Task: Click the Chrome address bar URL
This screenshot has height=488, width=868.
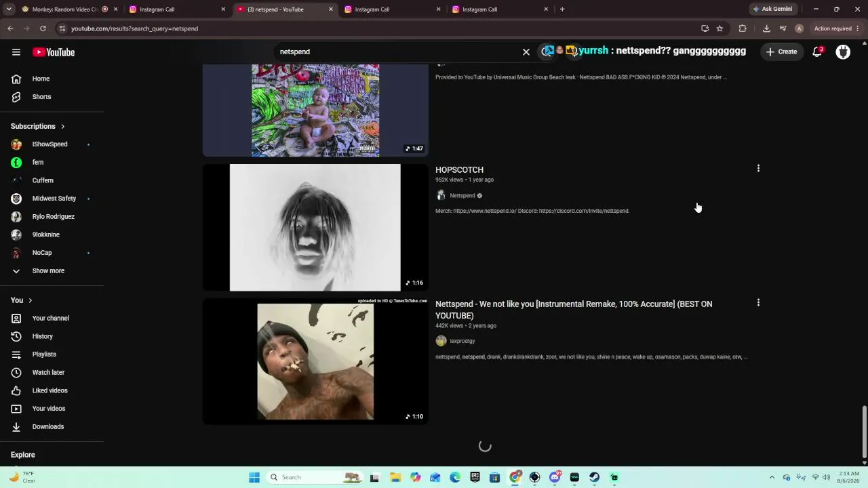Action: (x=134, y=28)
